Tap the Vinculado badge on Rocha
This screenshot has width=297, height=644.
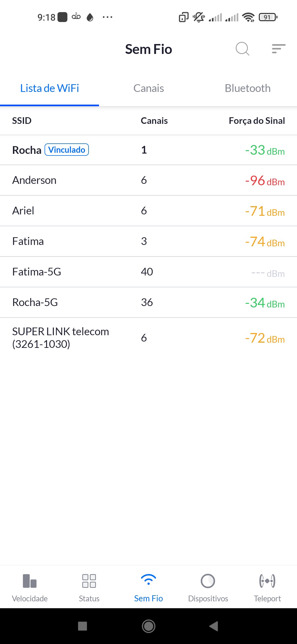67,150
